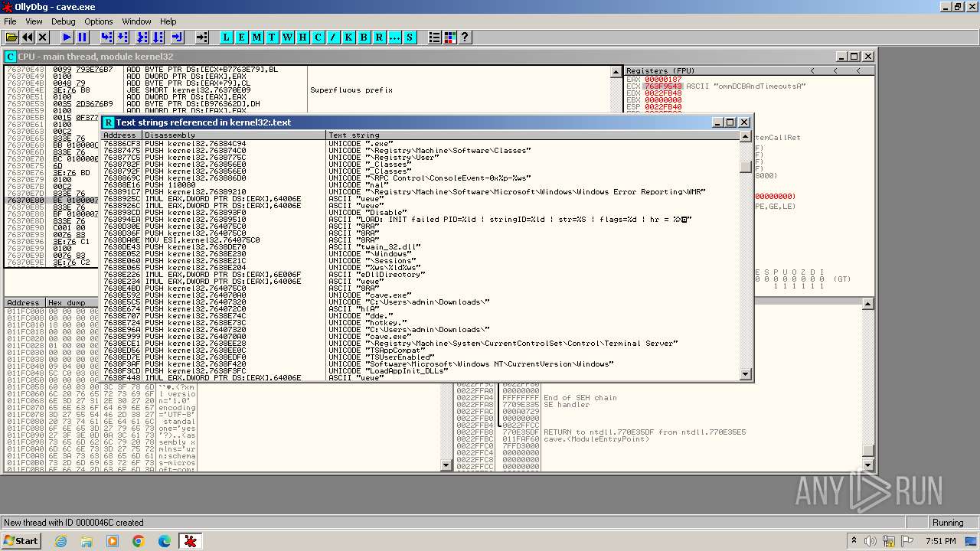Viewport: 980px width, 551px height.
Task: Show Threads window (T icon)
Action: (x=273, y=37)
